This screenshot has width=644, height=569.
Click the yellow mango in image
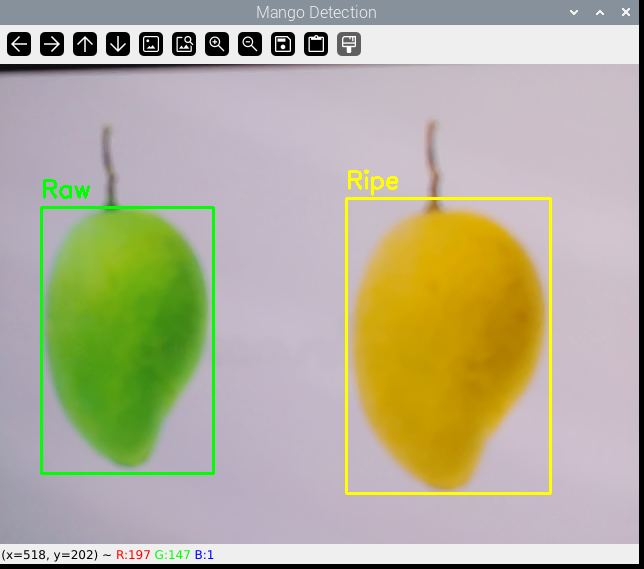448,349
